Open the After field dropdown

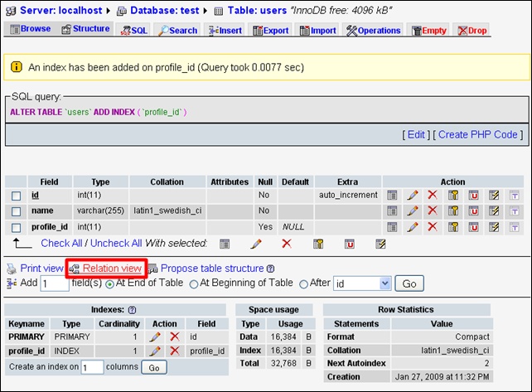click(362, 283)
